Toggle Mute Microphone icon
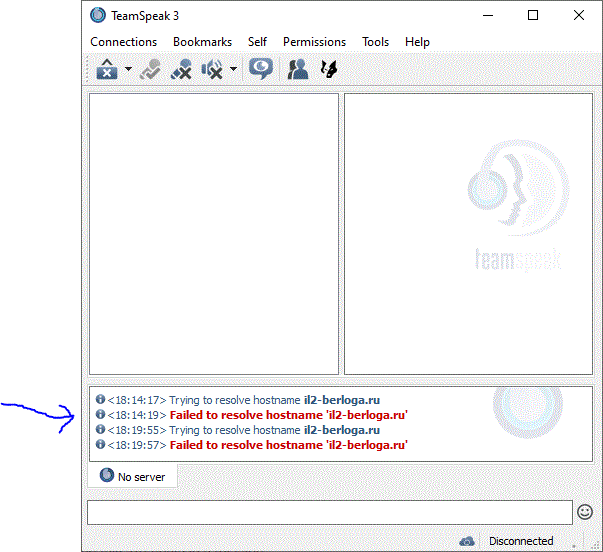This screenshot has height=552, width=603. (x=181, y=69)
